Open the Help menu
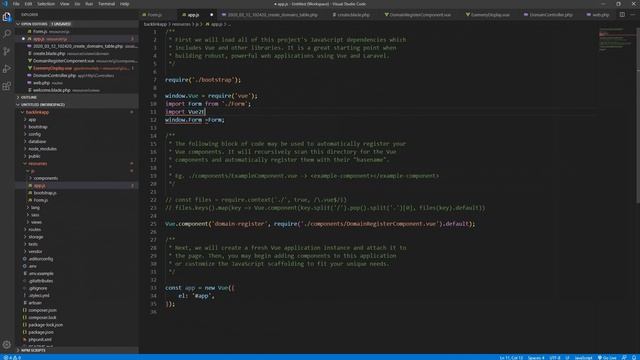The height and width of the screenshot is (360, 640). [x=124, y=4]
